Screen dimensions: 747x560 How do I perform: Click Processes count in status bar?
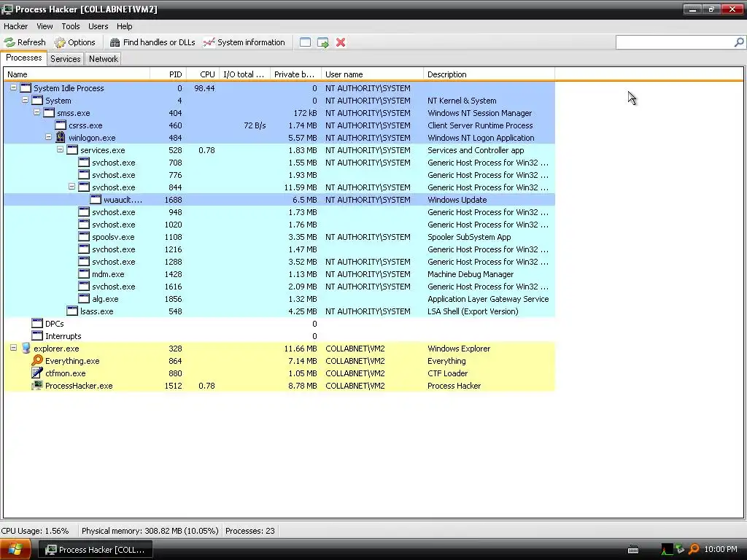[x=250, y=531]
